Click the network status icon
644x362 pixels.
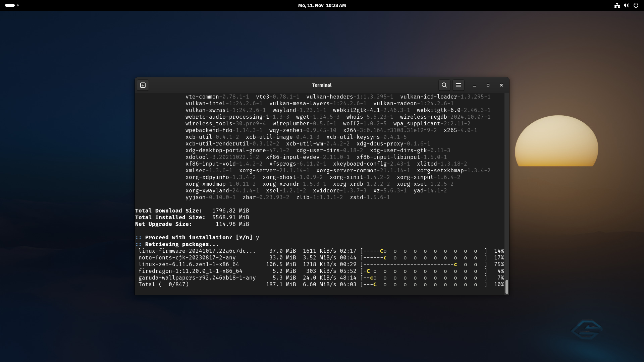pyautogui.click(x=617, y=5)
